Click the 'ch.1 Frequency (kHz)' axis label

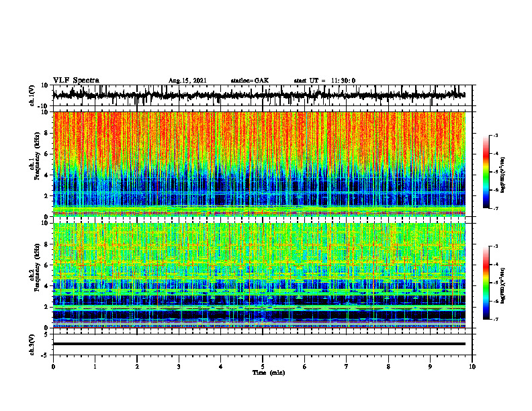(x=34, y=156)
